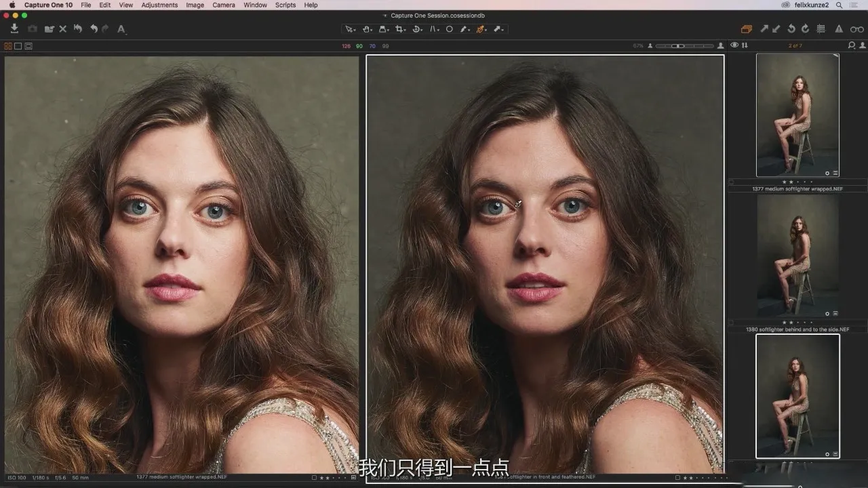Click the Delete X icon in toolbar
This screenshot has height=488, width=868.
pos(63,28)
